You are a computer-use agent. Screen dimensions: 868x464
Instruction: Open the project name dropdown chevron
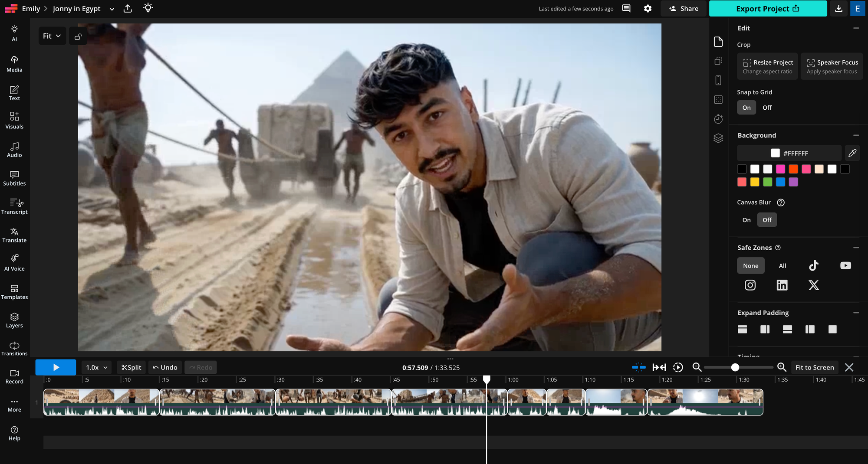coord(112,9)
